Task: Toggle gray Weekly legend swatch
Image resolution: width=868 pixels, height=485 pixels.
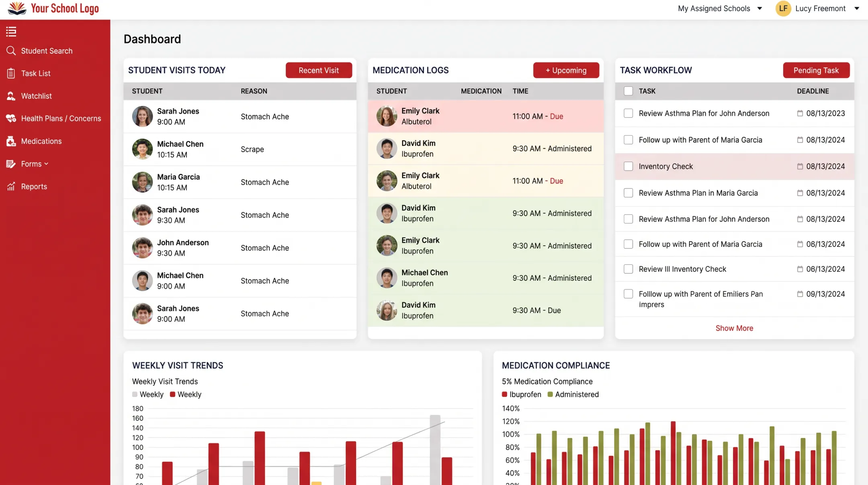Action: 135,395
